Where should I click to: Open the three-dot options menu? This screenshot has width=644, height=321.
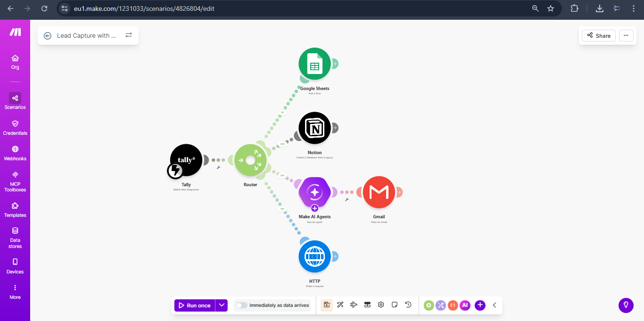626,35
